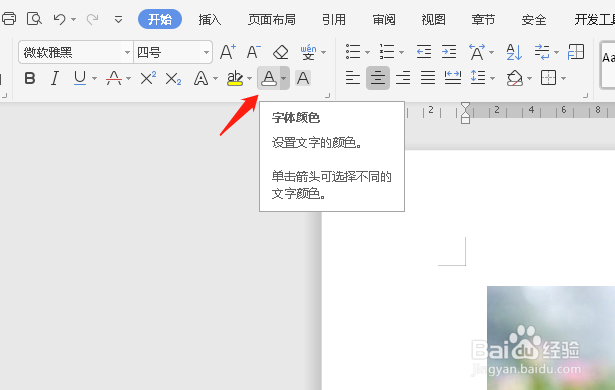The height and width of the screenshot is (390, 615).
Task: Open text effects dropdown arrow
Action: click(x=215, y=79)
